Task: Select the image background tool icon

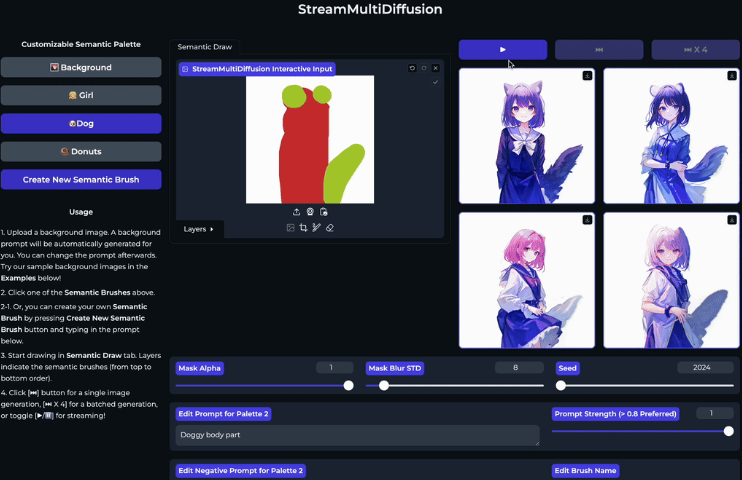Action: pyautogui.click(x=291, y=228)
